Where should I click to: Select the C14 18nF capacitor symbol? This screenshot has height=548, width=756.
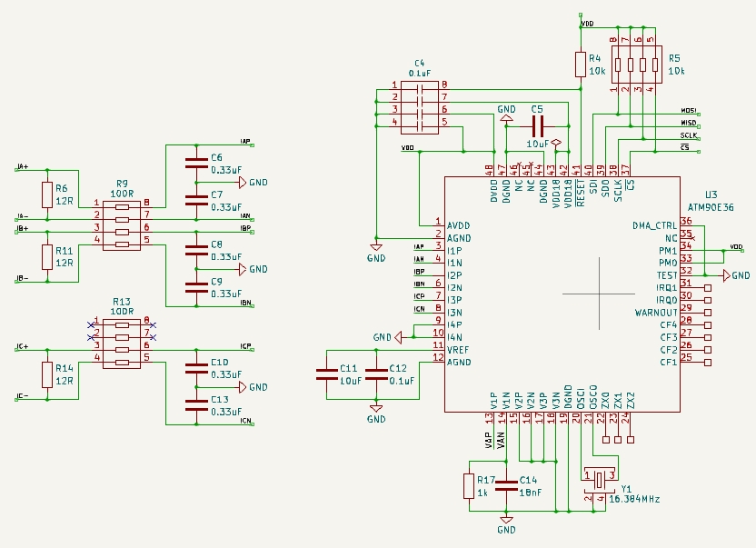coord(506,486)
